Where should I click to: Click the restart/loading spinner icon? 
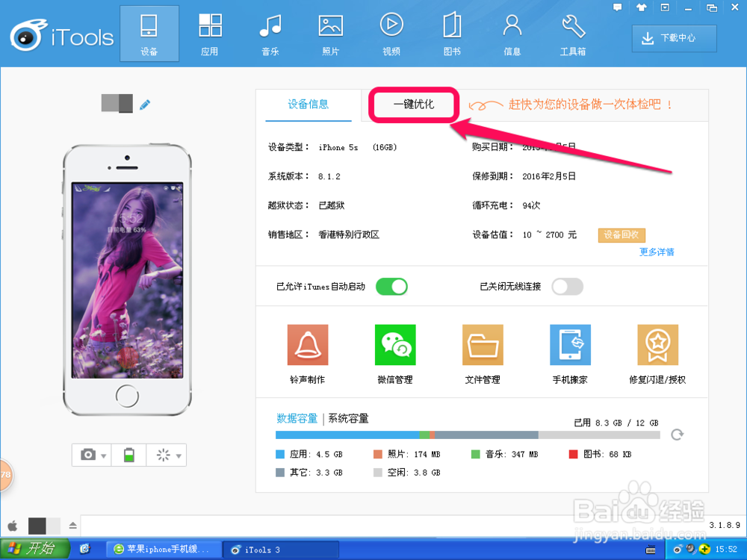pyautogui.click(x=164, y=455)
